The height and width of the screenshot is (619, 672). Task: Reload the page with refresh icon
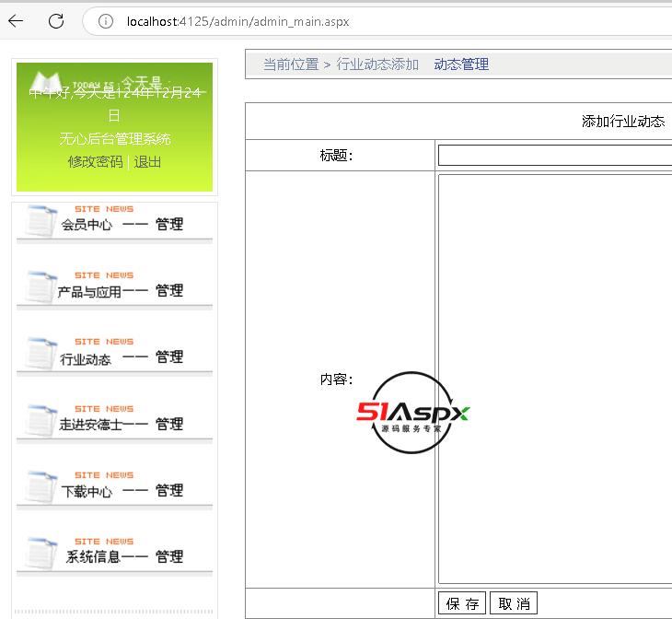(x=56, y=20)
